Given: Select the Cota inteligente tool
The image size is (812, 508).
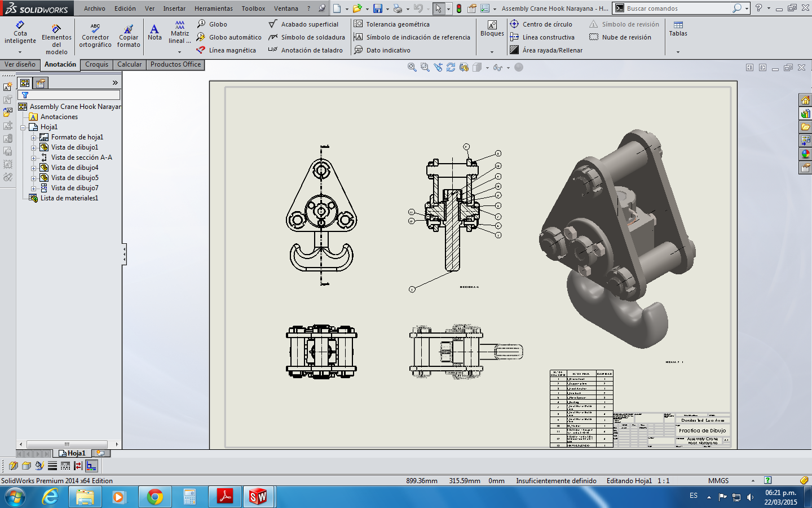Looking at the screenshot, I should pos(20,33).
